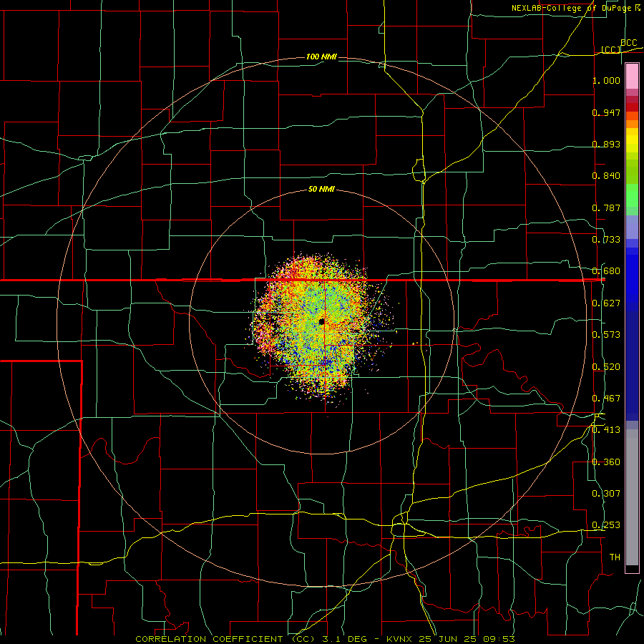
Task: Click the 'KVNX 25 JUN 25 09:53' timestamp
Action: (x=451, y=639)
